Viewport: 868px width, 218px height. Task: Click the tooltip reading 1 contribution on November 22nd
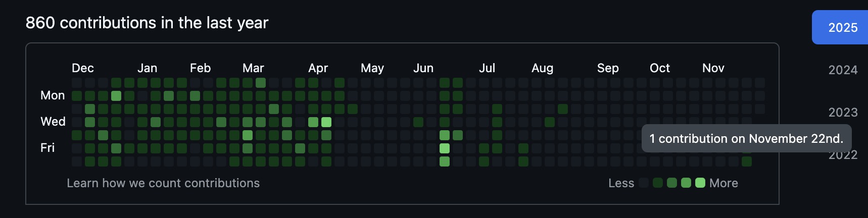point(746,139)
